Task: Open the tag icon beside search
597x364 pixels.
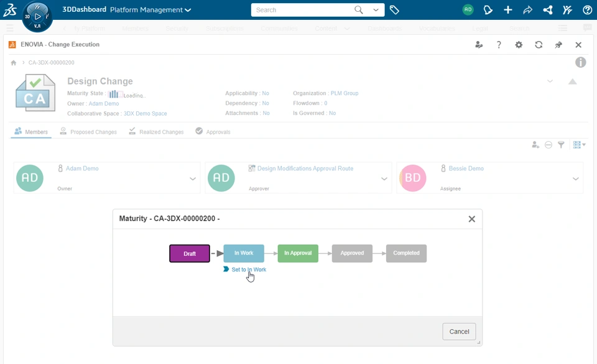Action: (394, 10)
